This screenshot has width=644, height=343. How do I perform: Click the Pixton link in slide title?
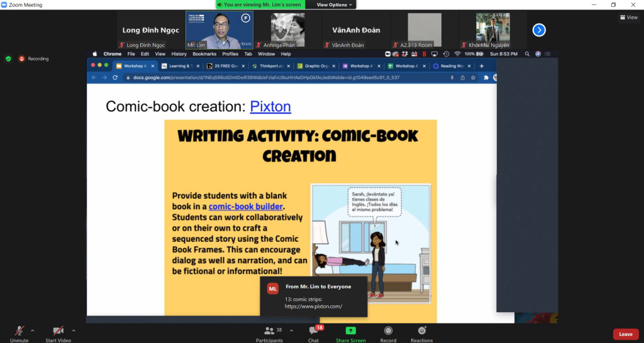pyautogui.click(x=270, y=106)
